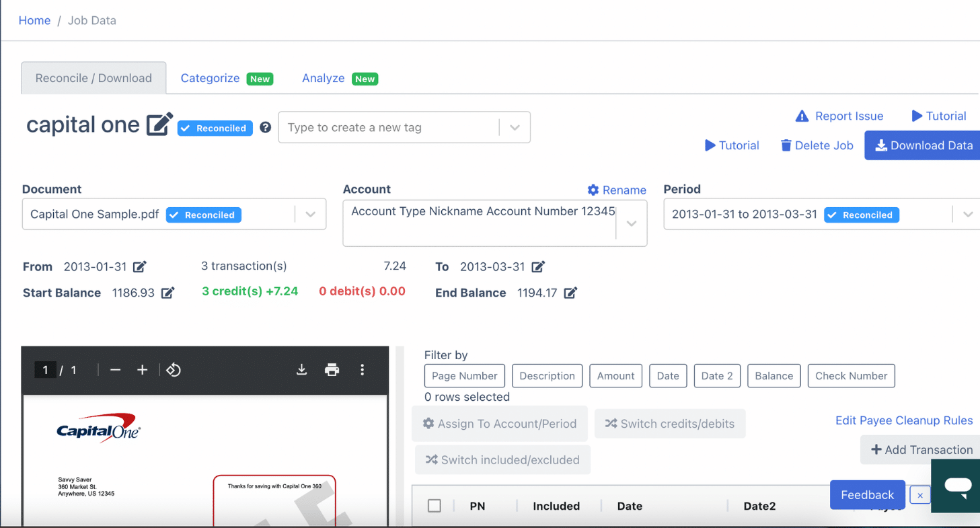980x528 pixels.
Task: Zoom in on the PDF document
Action: [x=142, y=369]
